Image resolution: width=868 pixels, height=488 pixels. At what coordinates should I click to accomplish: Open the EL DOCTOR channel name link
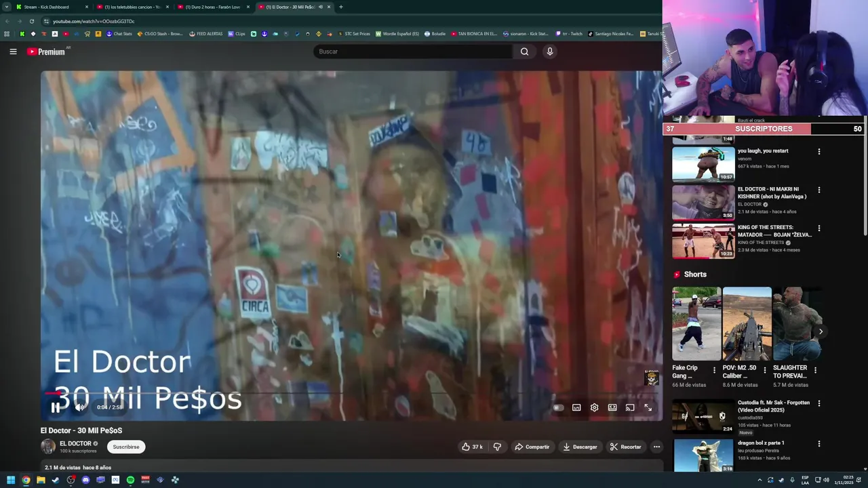pos(75,443)
